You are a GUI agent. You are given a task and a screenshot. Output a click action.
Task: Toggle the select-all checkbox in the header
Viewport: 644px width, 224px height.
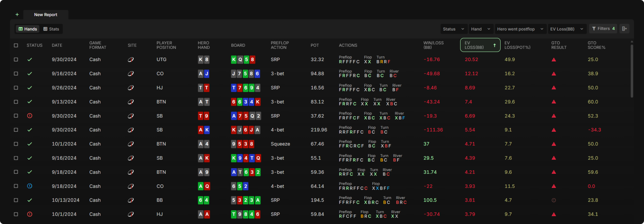(16, 45)
